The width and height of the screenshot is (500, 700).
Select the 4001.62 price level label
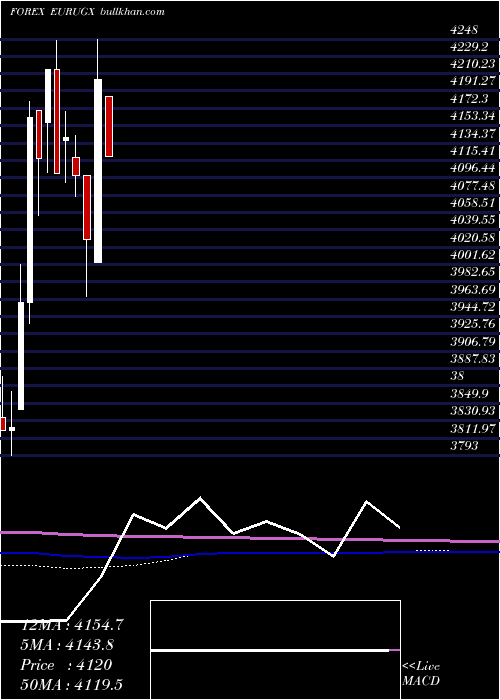(x=473, y=254)
